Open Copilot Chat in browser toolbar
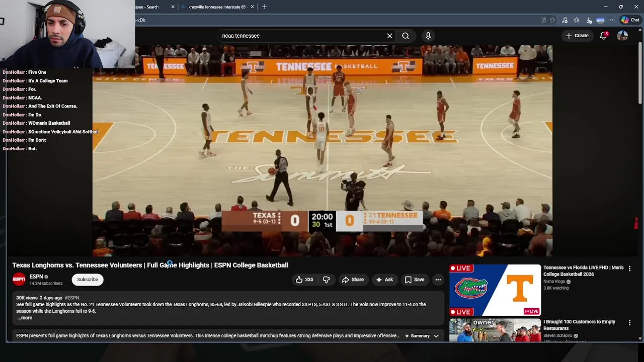Image resolution: width=644 pixels, height=362 pixels. pyautogui.click(x=630, y=20)
